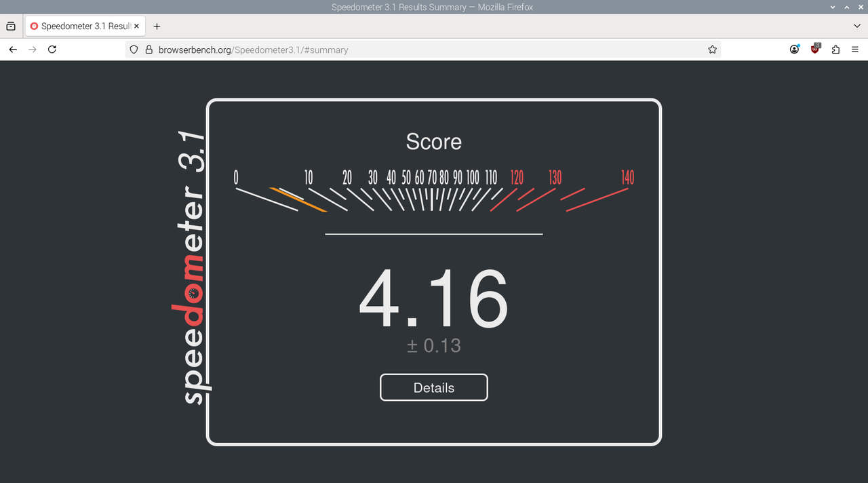Open the Extensions puzzle-piece icon
The height and width of the screenshot is (483, 868).
835,50
